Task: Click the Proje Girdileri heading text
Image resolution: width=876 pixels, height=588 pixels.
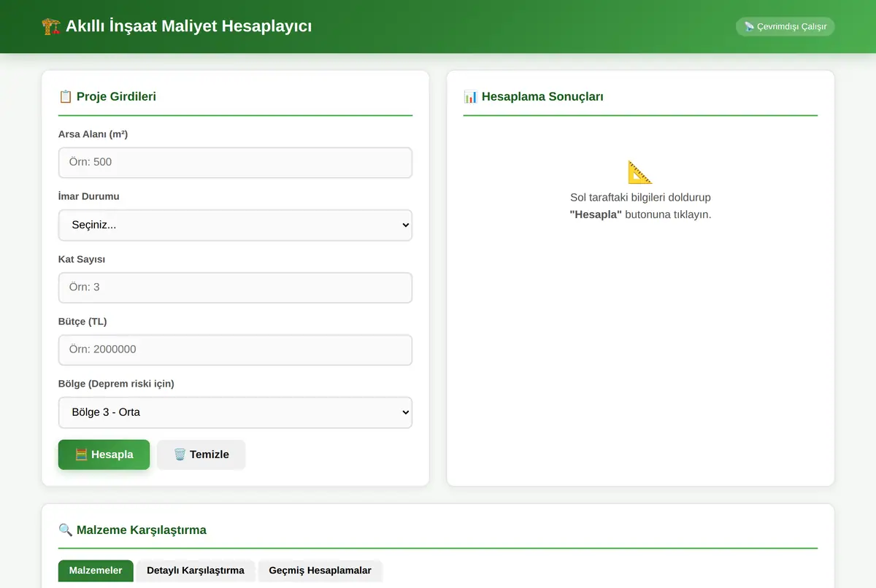Action: pos(116,96)
